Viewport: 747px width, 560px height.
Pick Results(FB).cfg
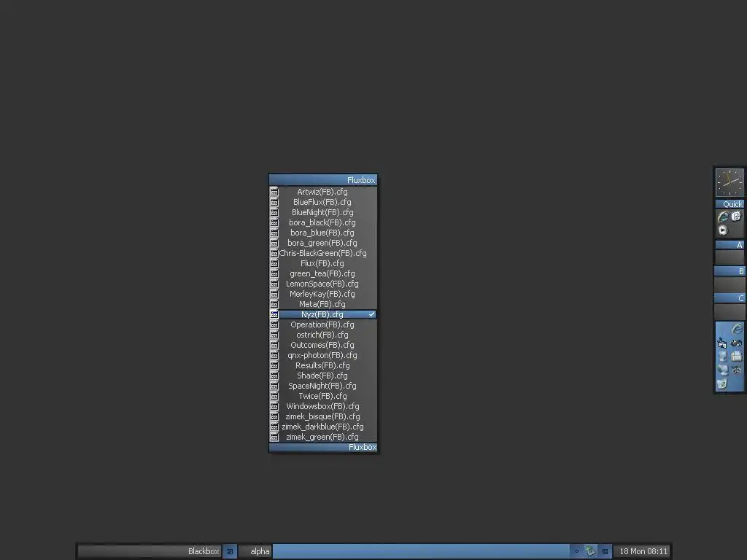(x=322, y=366)
